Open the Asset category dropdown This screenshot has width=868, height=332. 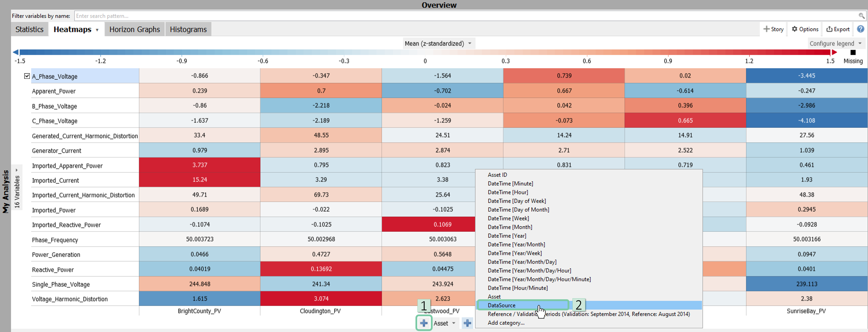pos(444,323)
